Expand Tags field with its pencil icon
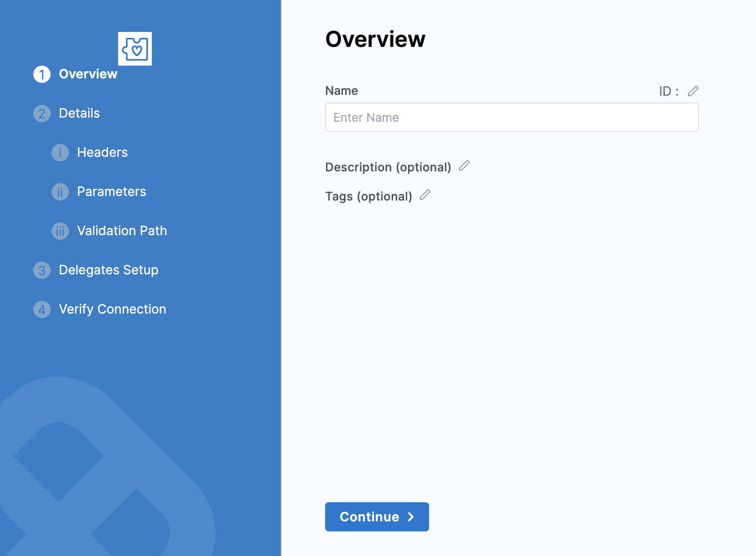 click(425, 195)
